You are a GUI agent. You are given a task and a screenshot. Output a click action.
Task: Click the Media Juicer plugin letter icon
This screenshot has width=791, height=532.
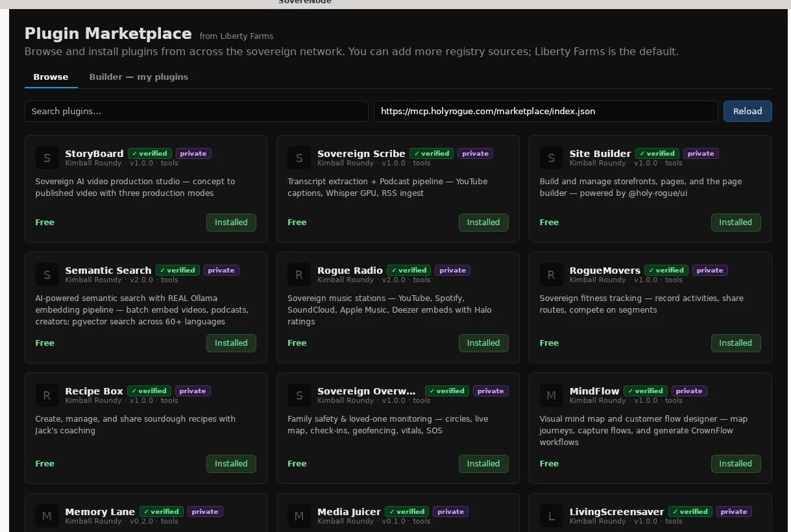[x=299, y=516]
